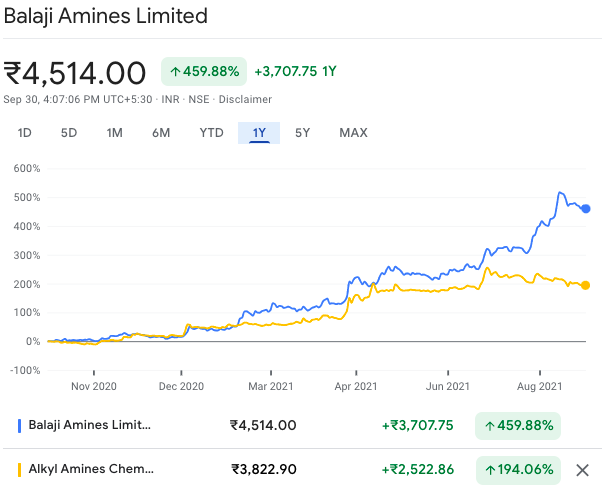Switch chart to 6M range

pos(161,133)
